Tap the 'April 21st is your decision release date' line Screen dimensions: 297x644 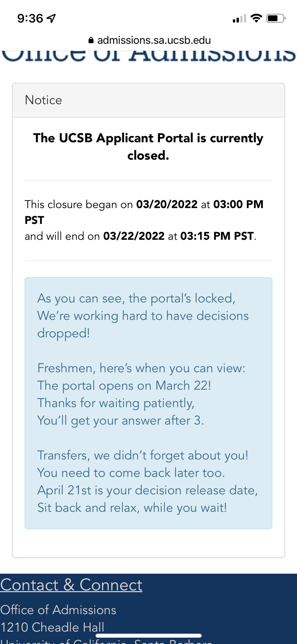click(x=148, y=490)
